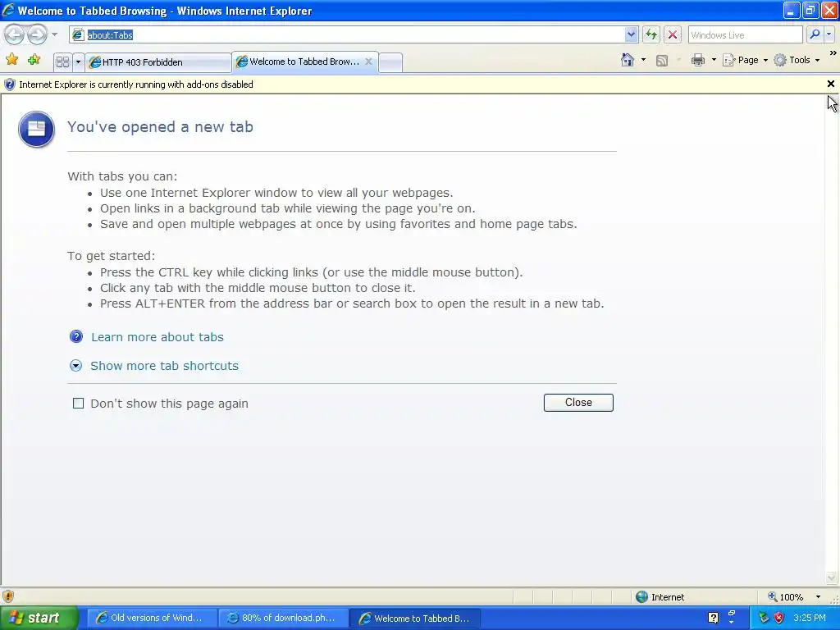
Task: Expand the address bar history dropdown
Action: 631,34
